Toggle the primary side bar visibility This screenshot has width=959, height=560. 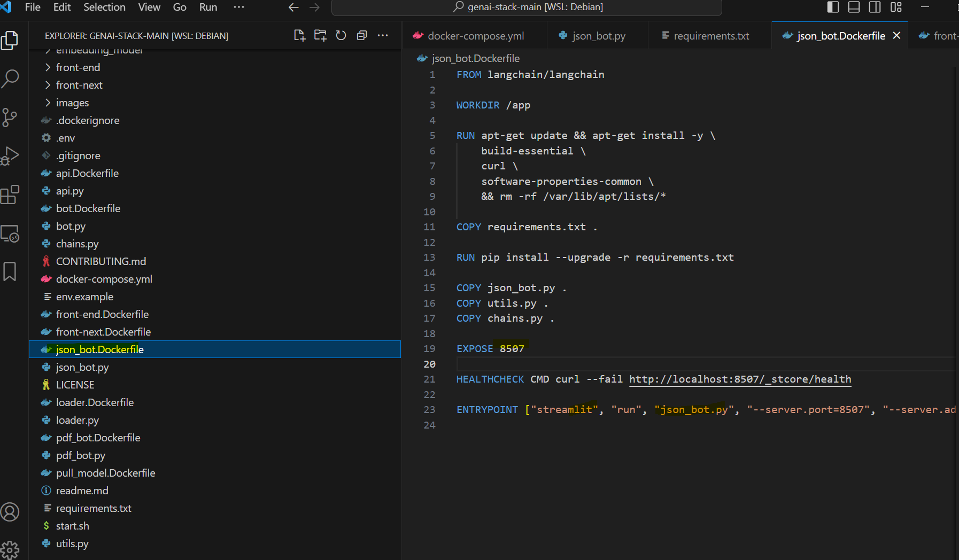[x=833, y=7]
